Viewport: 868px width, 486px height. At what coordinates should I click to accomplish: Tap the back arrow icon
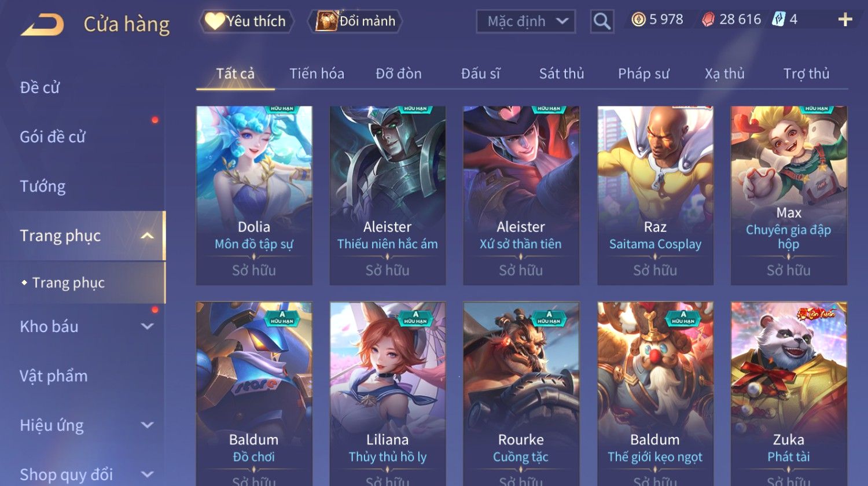click(42, 25)
